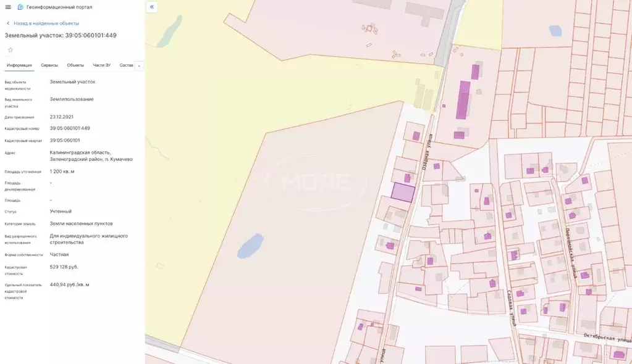Screen dimensions: 632x364
Task: Switch to the Части ЗУ tab
Action: [x=101, y=65]
